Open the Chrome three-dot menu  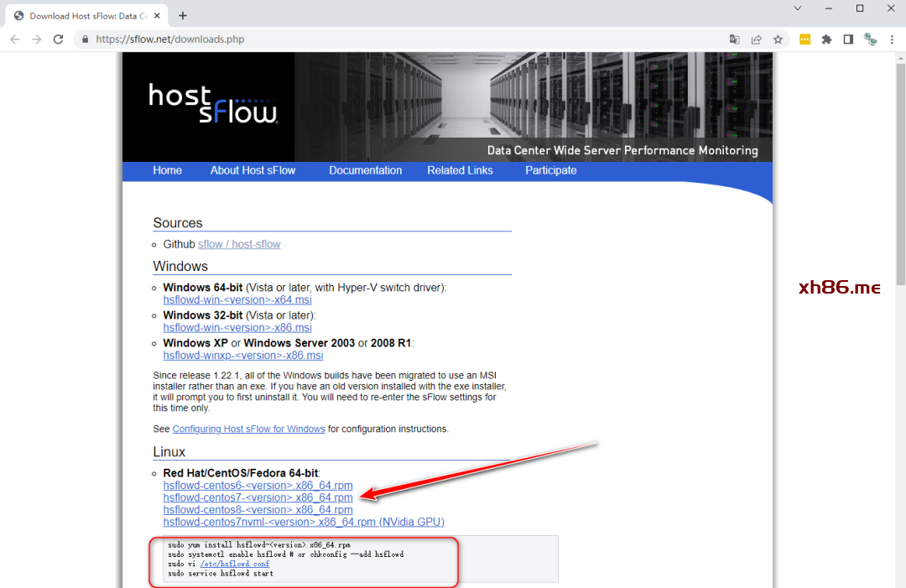tap(892, 39)
